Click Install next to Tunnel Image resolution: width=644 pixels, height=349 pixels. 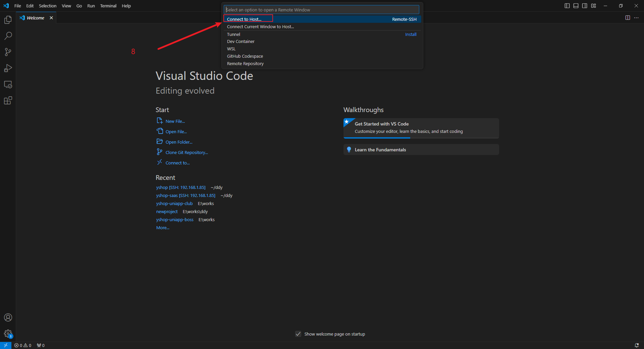pos(411,34)
